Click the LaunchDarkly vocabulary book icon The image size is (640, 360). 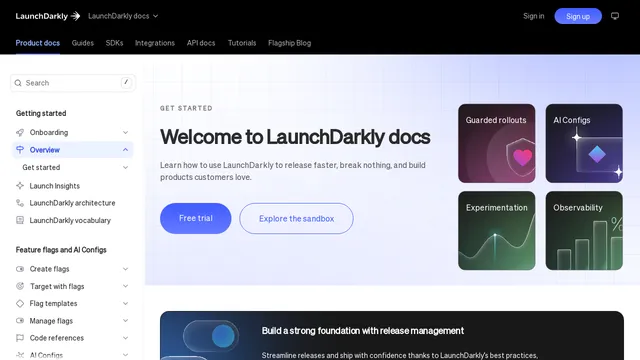[x=20, y=220]
